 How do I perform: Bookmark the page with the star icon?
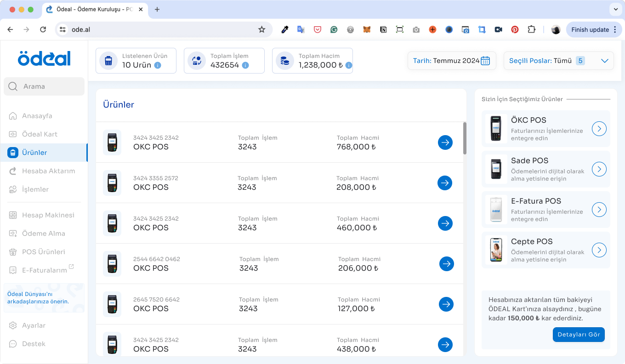[x=261, y=29]
